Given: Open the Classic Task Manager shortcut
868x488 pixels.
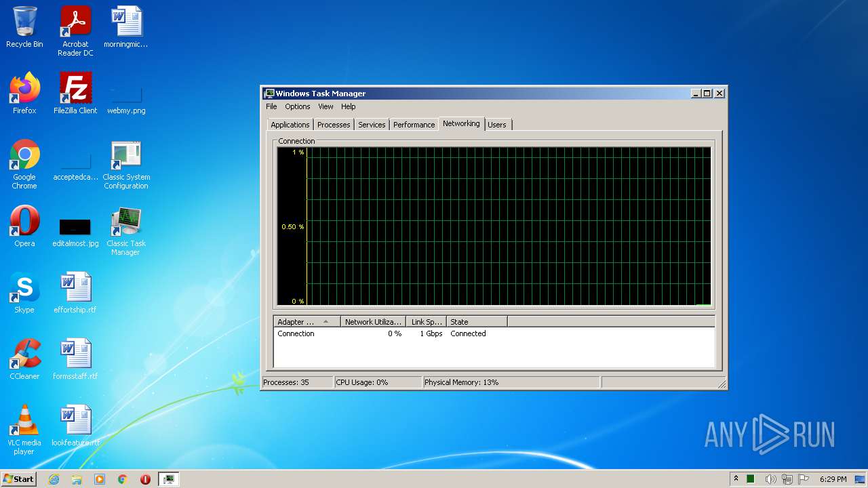Looking at the screenshot, I should [126, 230].
